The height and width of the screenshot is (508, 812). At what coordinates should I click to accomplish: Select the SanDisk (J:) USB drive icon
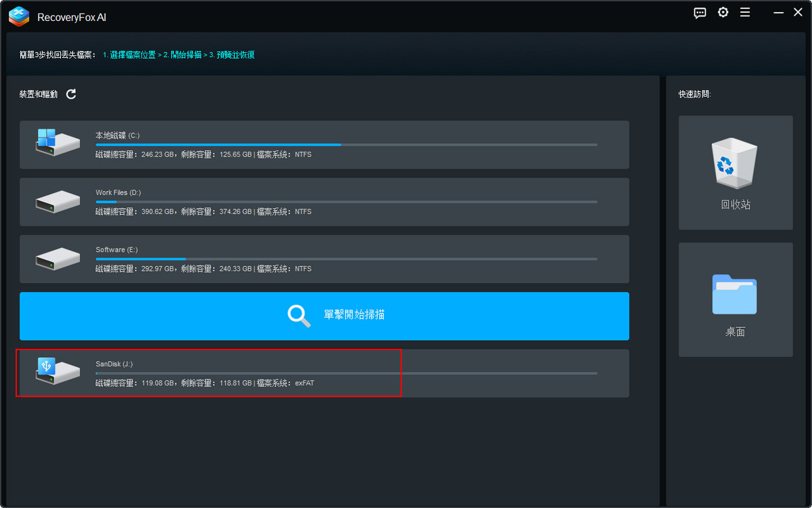click(x=58, y=371)
